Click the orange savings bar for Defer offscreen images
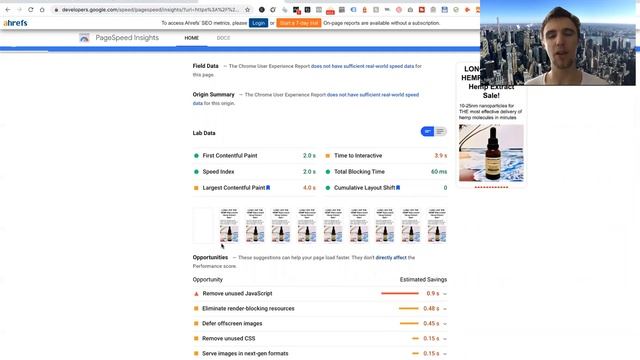The image size is (640, 360). pyautogui.click(x=409, y=323)
